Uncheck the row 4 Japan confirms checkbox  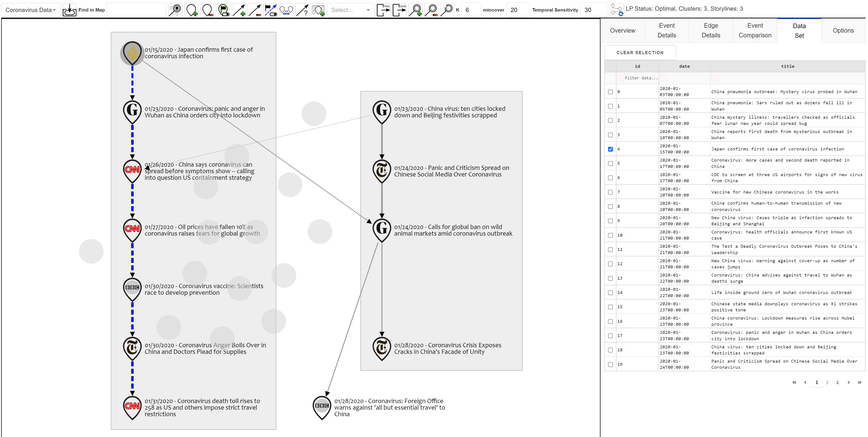pos(610,149)
